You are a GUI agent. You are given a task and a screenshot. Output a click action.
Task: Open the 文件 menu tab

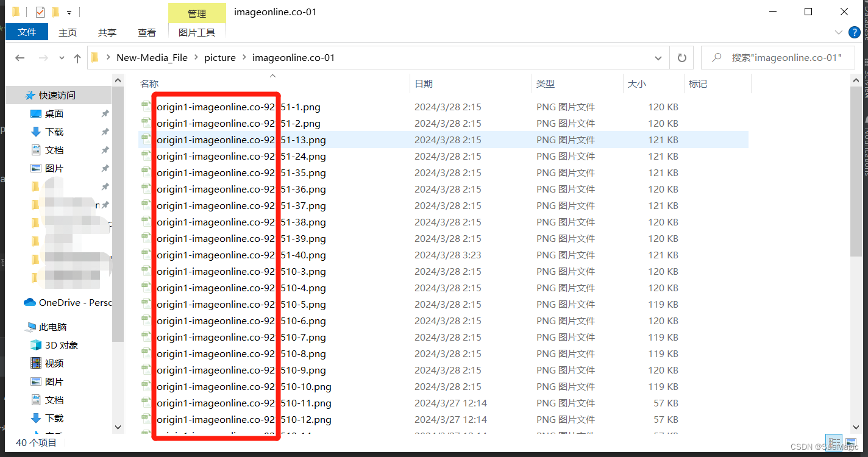coord(27,32)
